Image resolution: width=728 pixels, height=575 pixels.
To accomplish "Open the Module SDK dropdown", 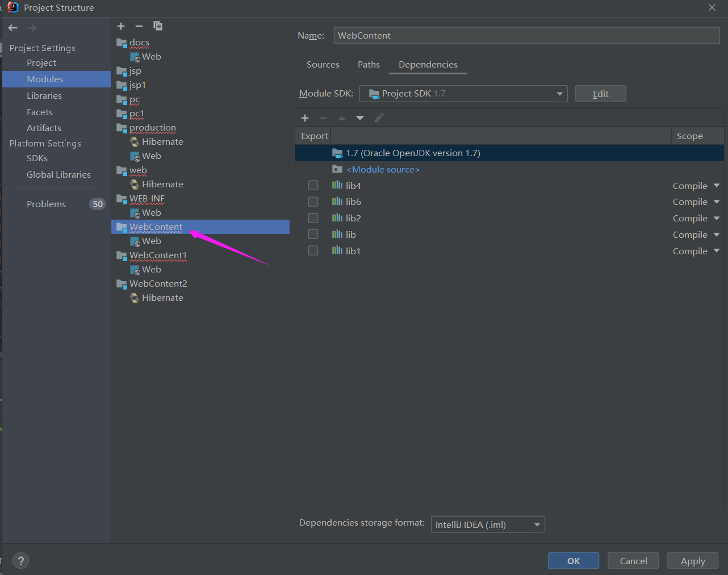I will [x=463, y=94].
